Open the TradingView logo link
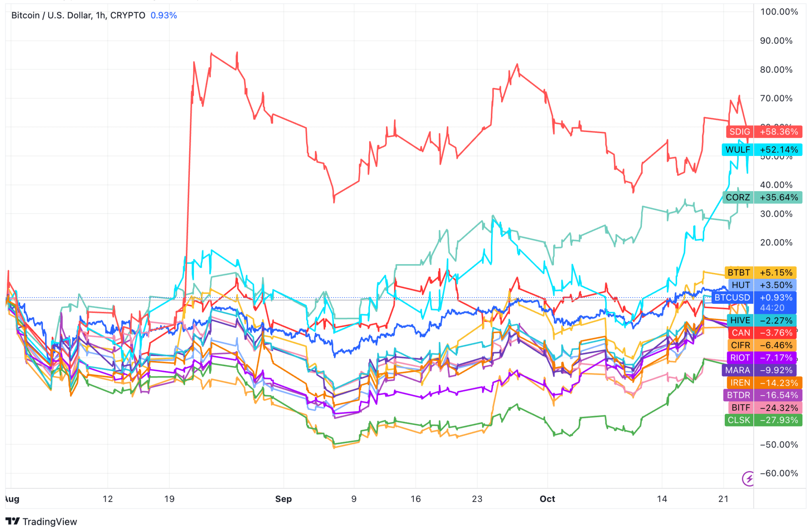The image size is (812, 532). tap(41, 521)
